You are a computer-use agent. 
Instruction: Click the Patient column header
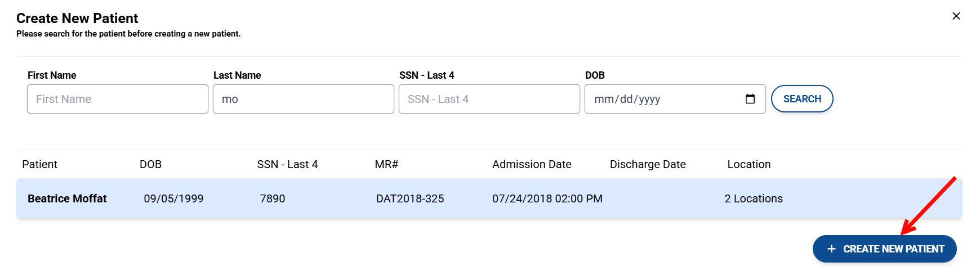click(x=39, y=164)
